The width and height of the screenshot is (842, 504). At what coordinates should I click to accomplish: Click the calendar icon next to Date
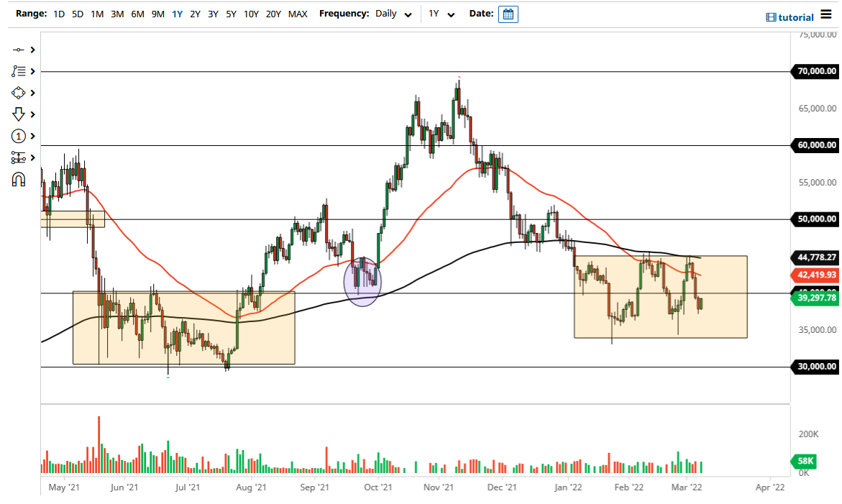tap(508, 14)
